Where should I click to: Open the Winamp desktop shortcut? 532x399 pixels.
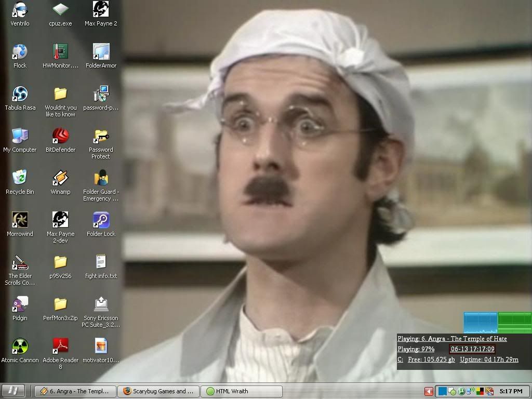(x=60, y=178)
